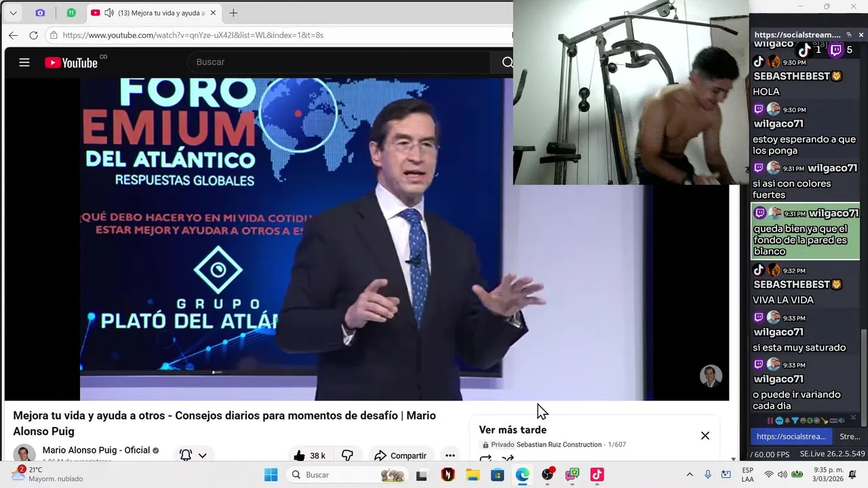Toggle playlist shuffle button

(x=508, y=460)
